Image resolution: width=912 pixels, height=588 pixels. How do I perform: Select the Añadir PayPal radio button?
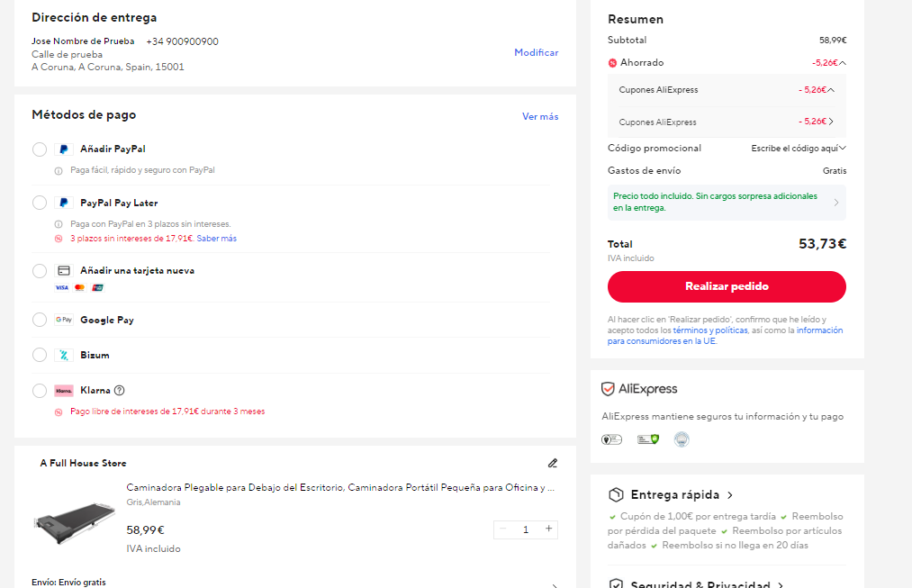coord(40,149)
